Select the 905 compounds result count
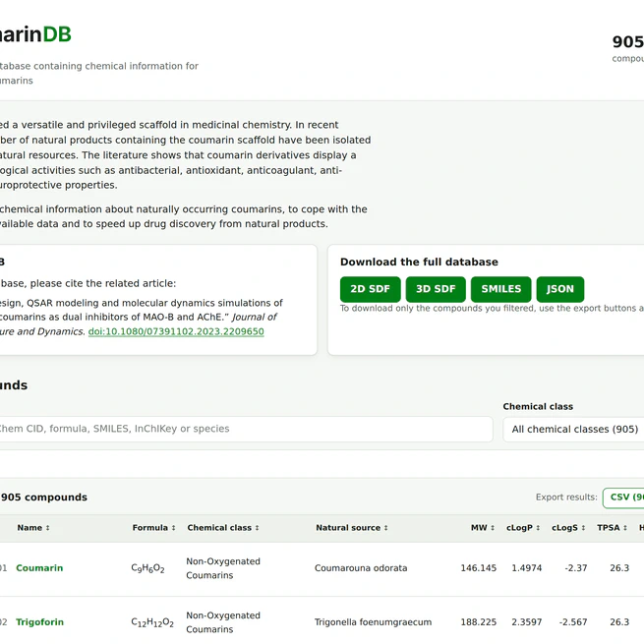The image size is (644, 644). (x=44, y=498)
